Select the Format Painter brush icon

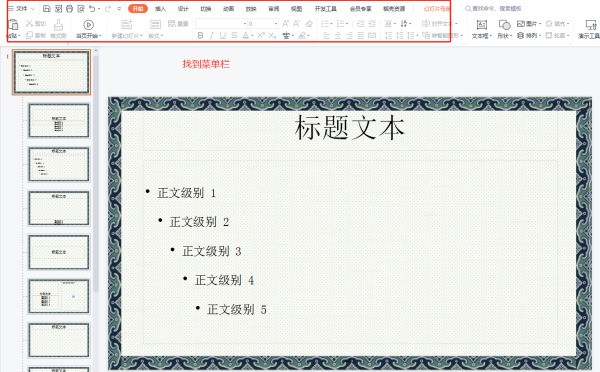pyautogui.click(x=58, y=25)
